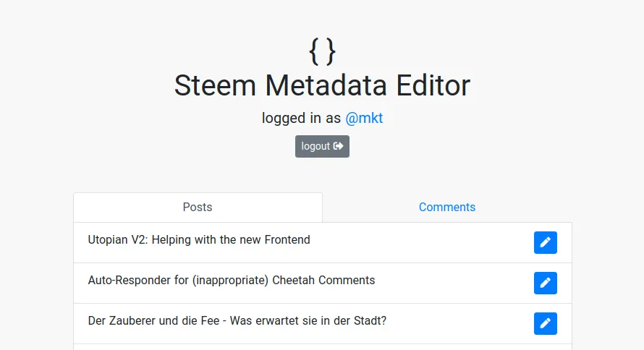Click blank space in the Auto-Responder row
The height and width of the screenshot is (350, 644).
(452, 283)
